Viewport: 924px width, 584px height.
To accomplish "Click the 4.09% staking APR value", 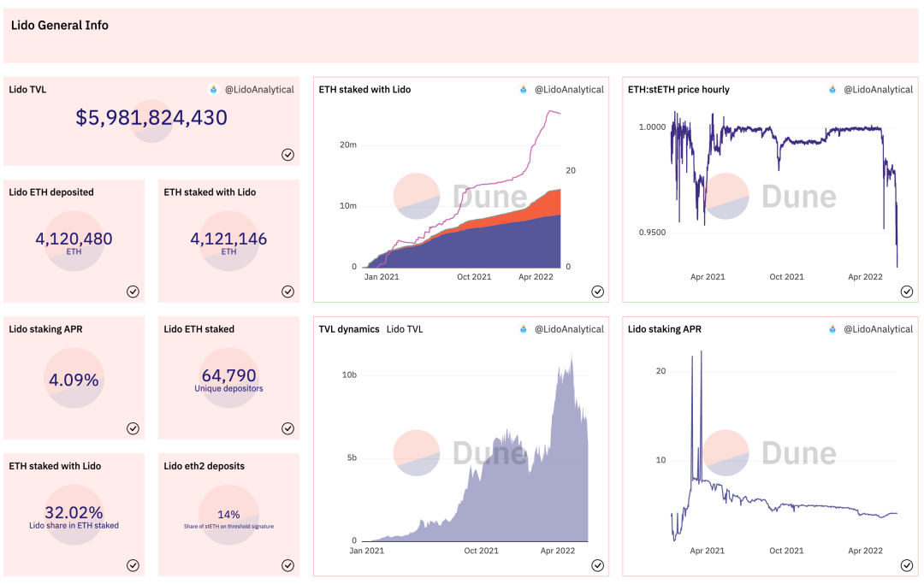I will click(74, 380).
